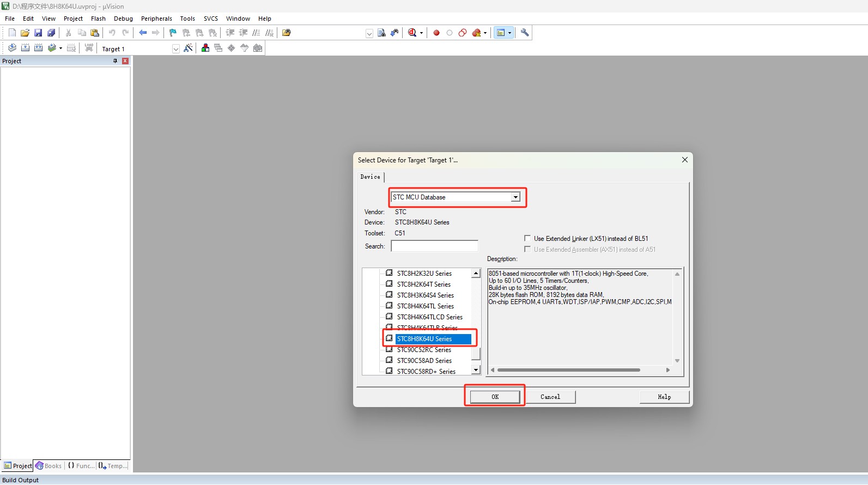Click the Kill all breakpoints icon

click(476, 33)
